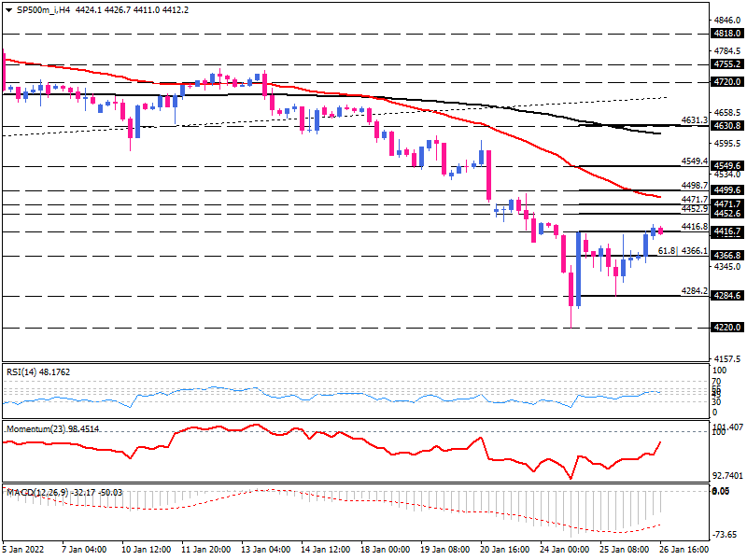Click the SP500m_i,H4 chart symbol title
The width and height of the screenshot is (747, 560).
pos(43,9)
